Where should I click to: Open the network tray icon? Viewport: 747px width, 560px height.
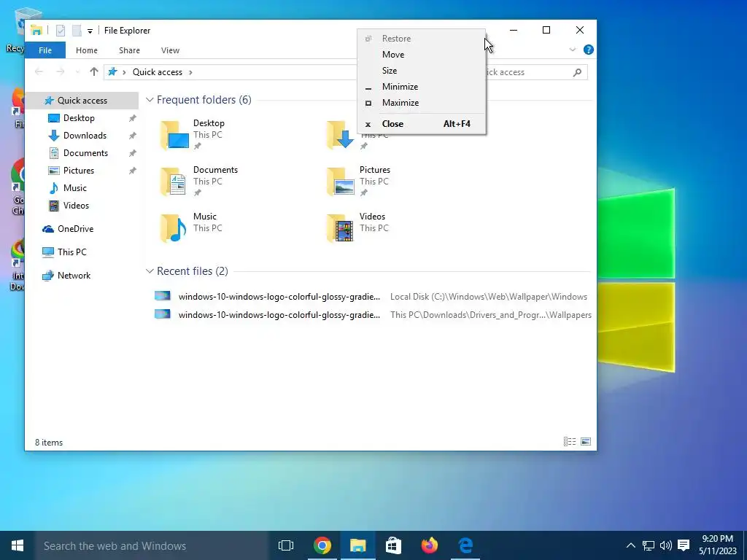[649, 545]
